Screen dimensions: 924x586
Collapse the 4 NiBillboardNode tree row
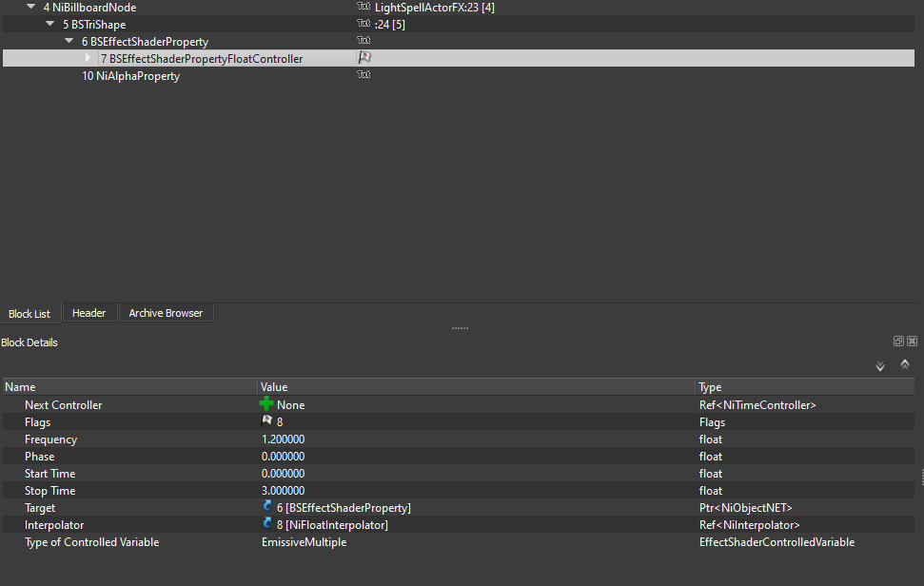[x=31, y=7]
